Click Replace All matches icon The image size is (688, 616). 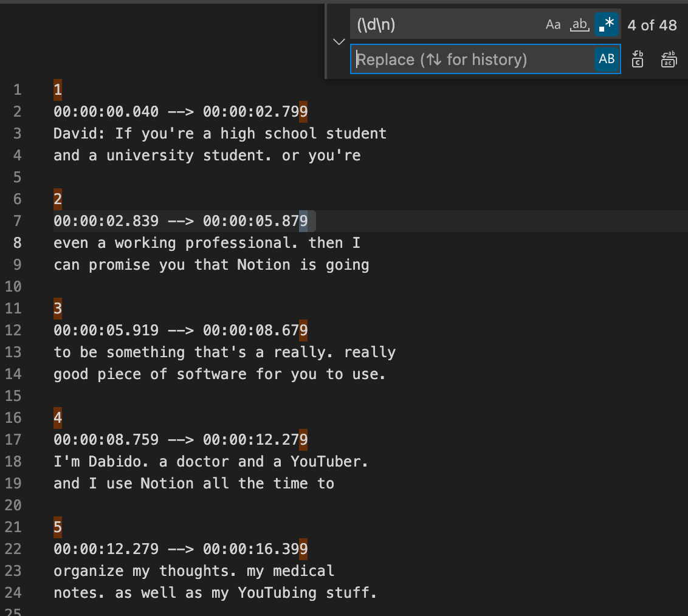point(669,59)
